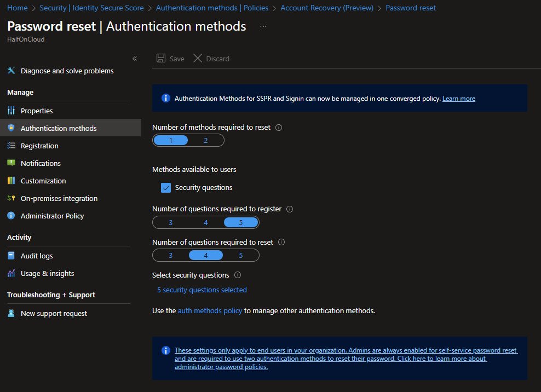Collapse the left navigation menu
Image resolution: width=541 pixels, height=392 pixels.
click(x=135, y=59)
